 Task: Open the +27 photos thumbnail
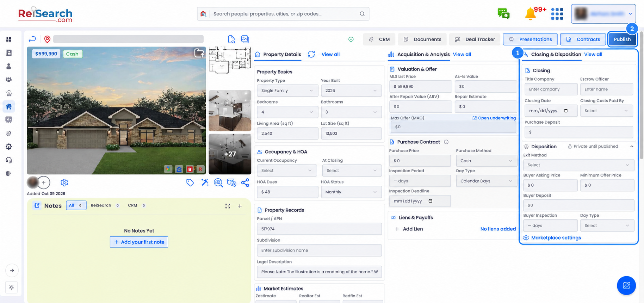click(230, 154)
